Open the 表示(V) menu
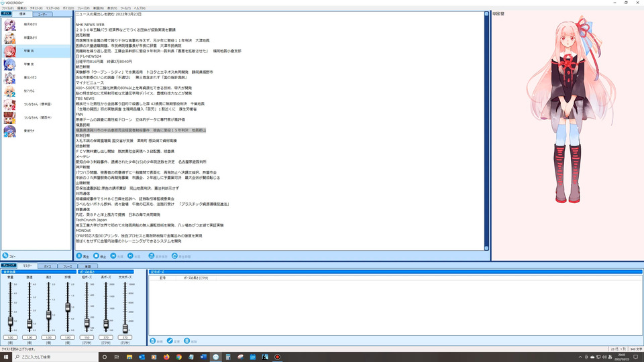 tap(112, 8)
